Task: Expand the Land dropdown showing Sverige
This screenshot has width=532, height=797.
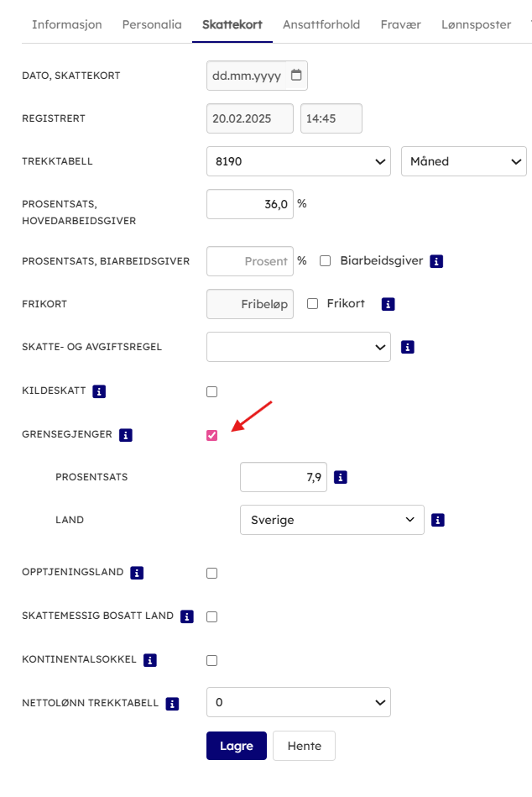Action: pyautogui.click(x=331, y=520)
